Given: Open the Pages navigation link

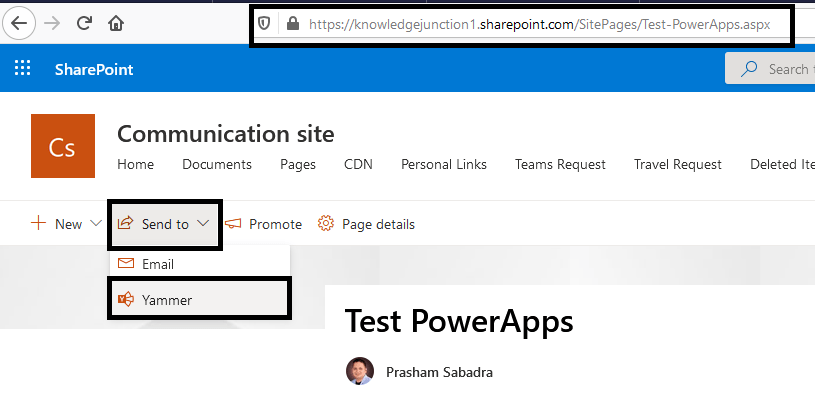Looking at the screenshot, I should coord(298,165).
